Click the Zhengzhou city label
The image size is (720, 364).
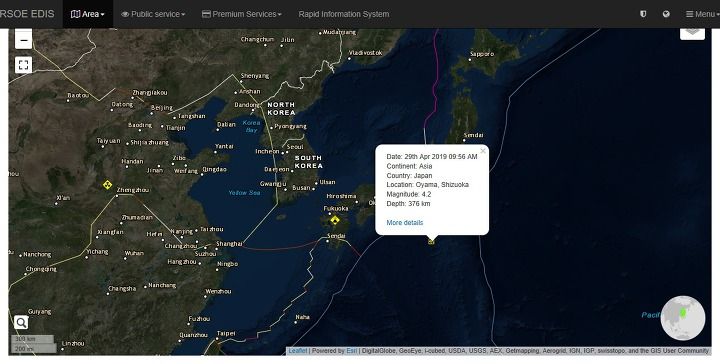coord(133,190)
